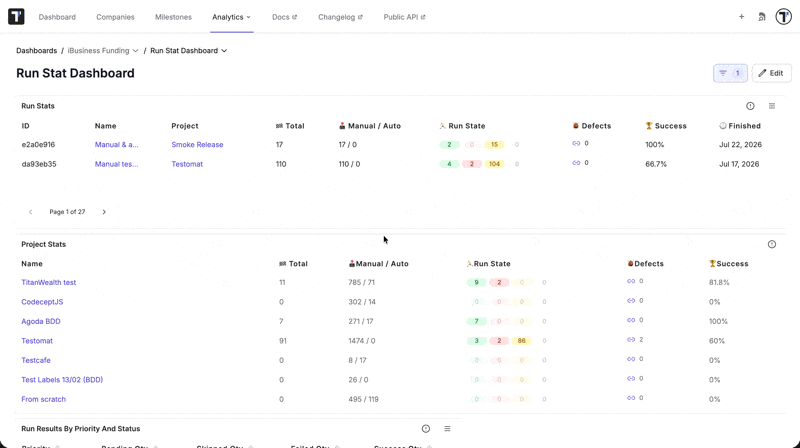Image resolution: width=800 pixels, height=448 pixels.
Task: Go to next page of Run Stats
Action: [104, 212]
